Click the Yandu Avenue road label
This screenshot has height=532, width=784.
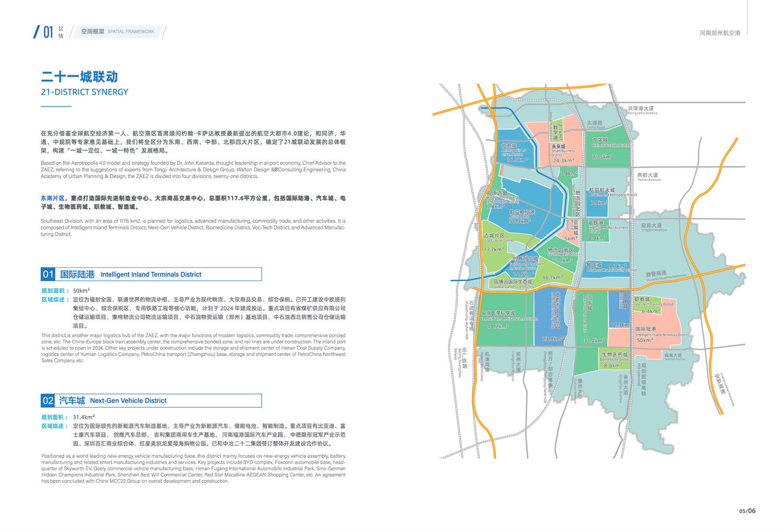[648, 177]
